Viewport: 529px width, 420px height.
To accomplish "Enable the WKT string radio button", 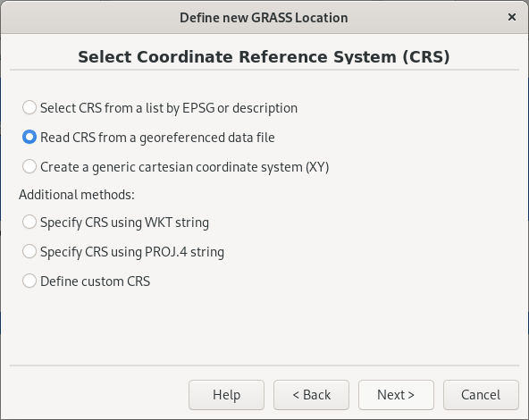I will (x=29, y=222).
